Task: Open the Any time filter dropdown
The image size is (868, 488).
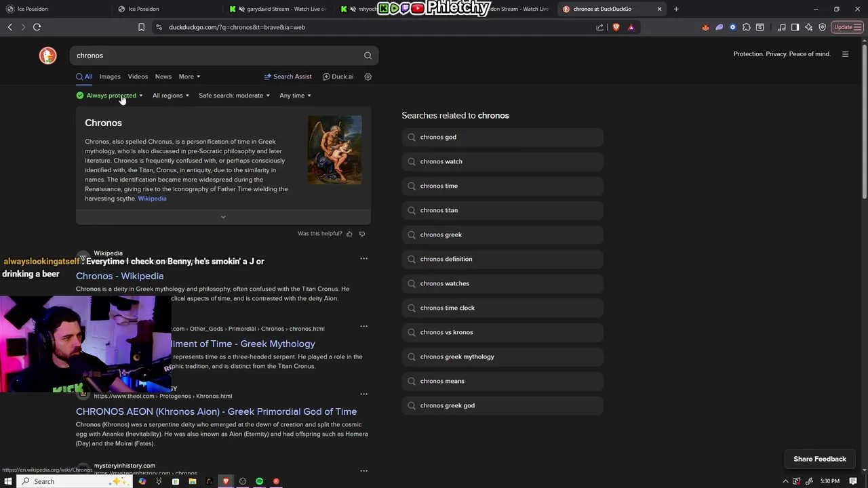Action: click(x=295, y=96)
